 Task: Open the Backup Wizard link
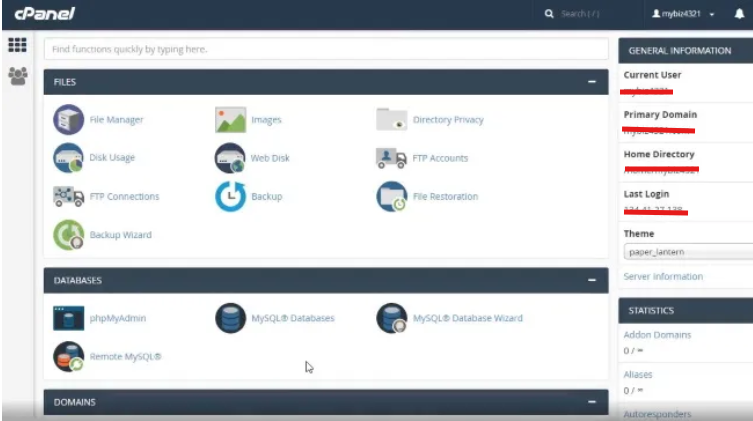[x=121, y=235]
